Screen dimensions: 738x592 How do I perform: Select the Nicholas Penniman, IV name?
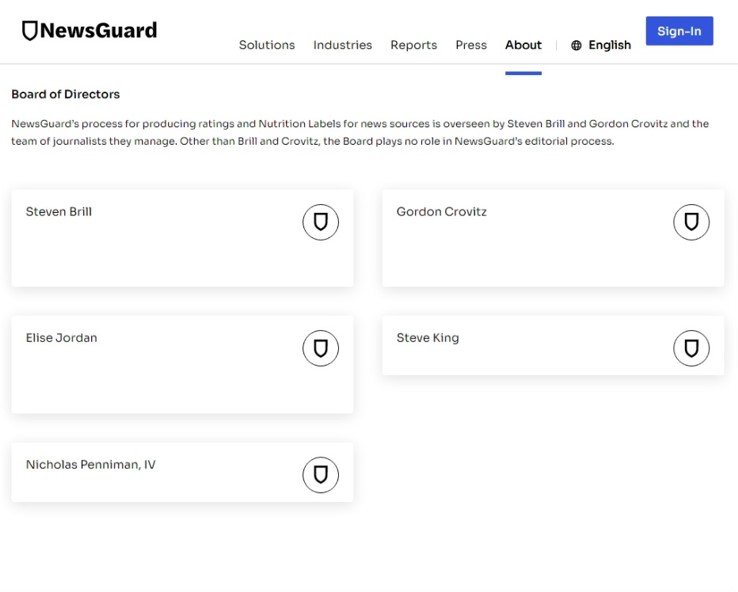pyautogui.click(x=91, y=464)
